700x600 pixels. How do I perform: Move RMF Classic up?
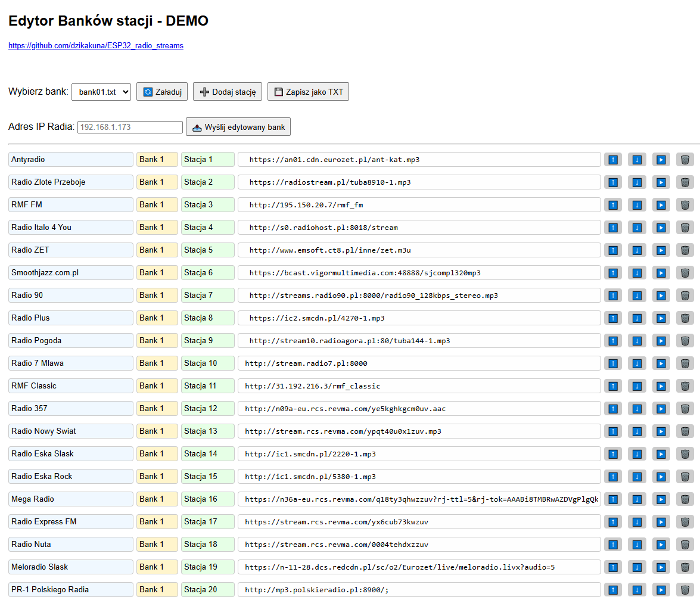pos(613,386)
